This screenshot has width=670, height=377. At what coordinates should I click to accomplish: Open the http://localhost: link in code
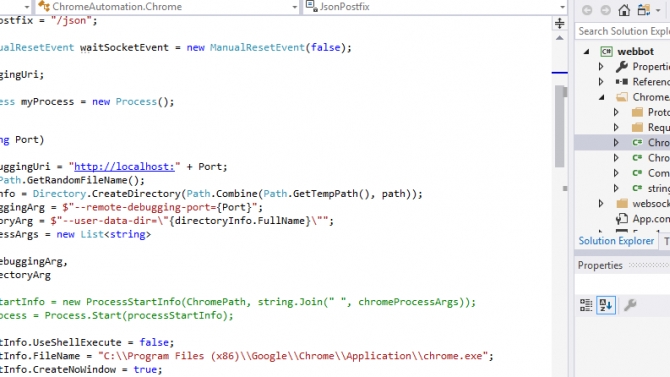pyautogui.click(x=124, y=167)
